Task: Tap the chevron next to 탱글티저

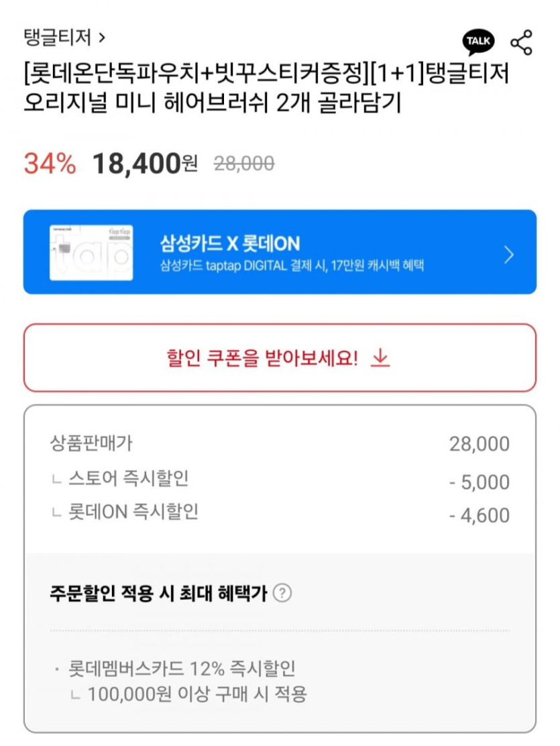Action: click(x=102, y=38)
